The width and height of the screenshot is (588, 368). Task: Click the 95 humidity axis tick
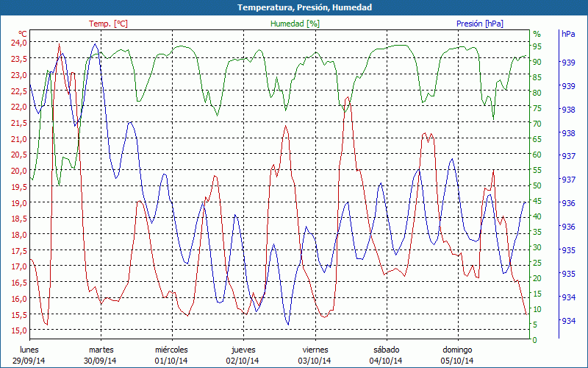click(537, 46)
